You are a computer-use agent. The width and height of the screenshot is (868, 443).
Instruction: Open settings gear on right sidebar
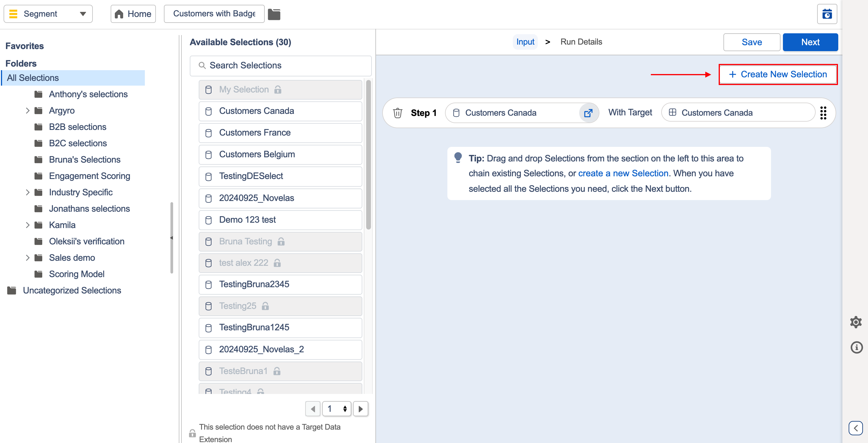coord(856,322)
